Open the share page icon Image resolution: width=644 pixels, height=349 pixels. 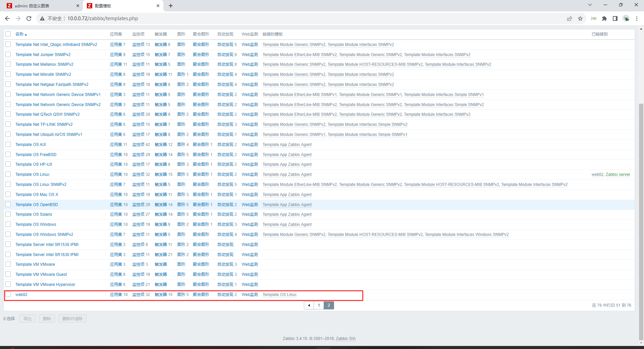(570, 18)
